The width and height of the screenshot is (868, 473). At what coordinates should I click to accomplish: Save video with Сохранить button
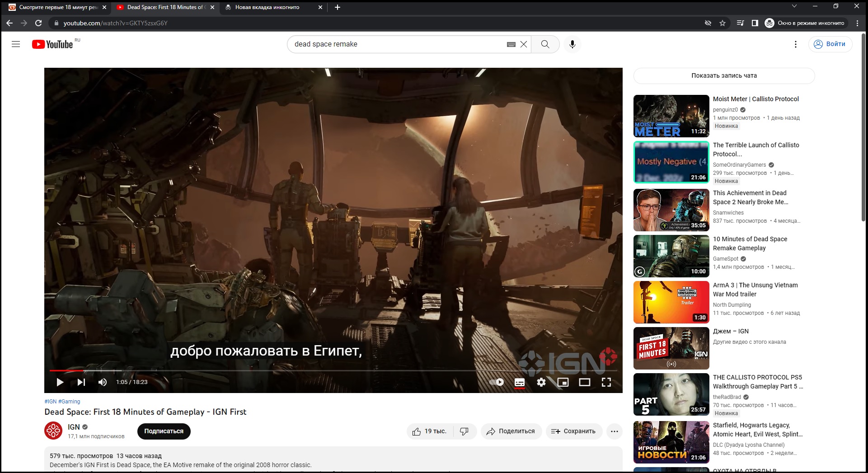574,431
